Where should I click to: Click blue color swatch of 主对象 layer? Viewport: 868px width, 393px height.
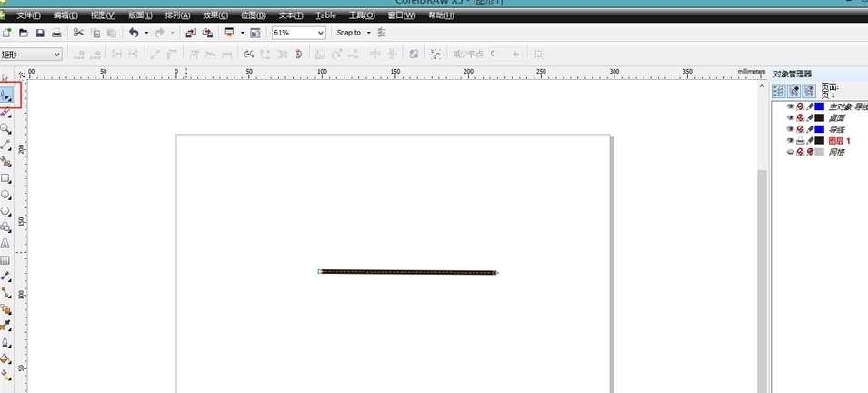(x=820, y=106)
